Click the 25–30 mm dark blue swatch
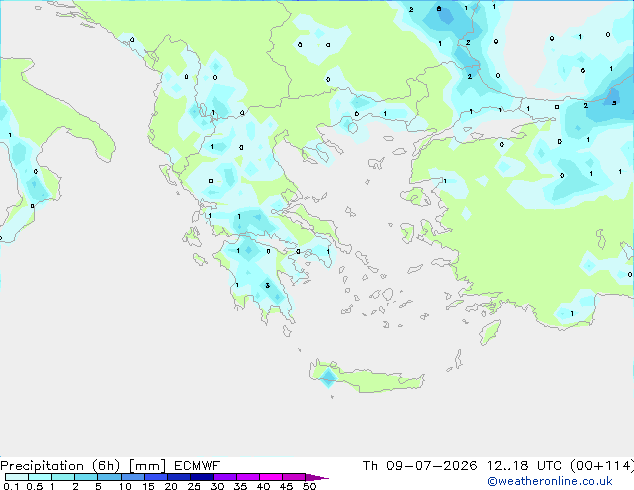The height and width of the screenshot is (490, 634). point(202,477)
